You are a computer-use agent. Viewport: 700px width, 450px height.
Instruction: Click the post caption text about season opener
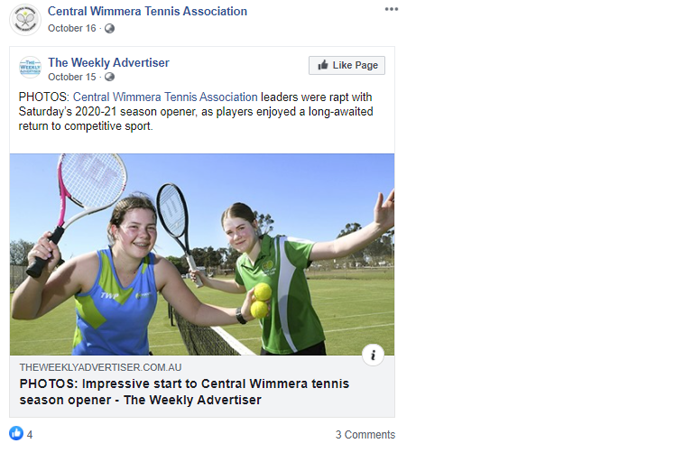[x=196, y=112]
